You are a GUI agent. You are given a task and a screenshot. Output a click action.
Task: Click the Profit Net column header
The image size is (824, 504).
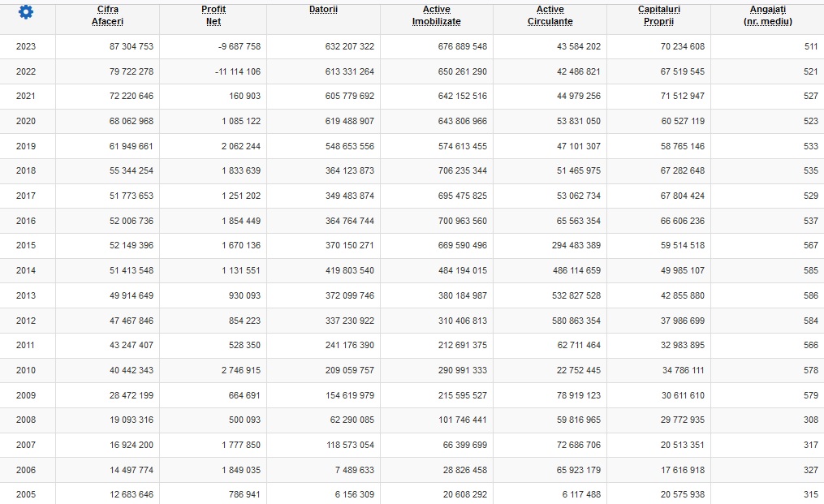[214, 15]
